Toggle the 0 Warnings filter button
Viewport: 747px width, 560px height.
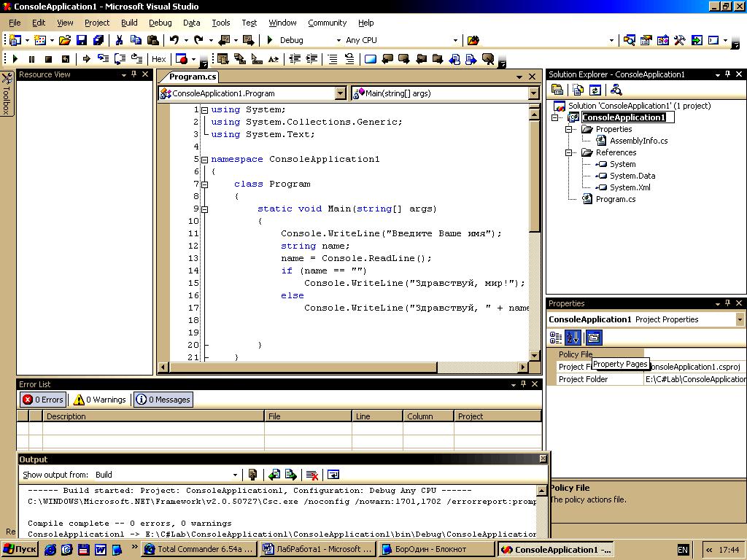pos(99,400)
